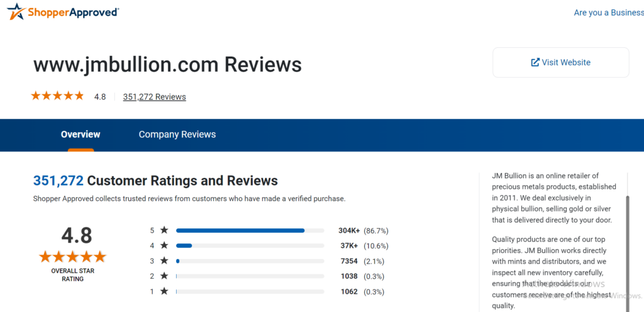This screenshot has height=312, width=644.
Task: Open the Are you a Business link
Action: pos(609,13)
